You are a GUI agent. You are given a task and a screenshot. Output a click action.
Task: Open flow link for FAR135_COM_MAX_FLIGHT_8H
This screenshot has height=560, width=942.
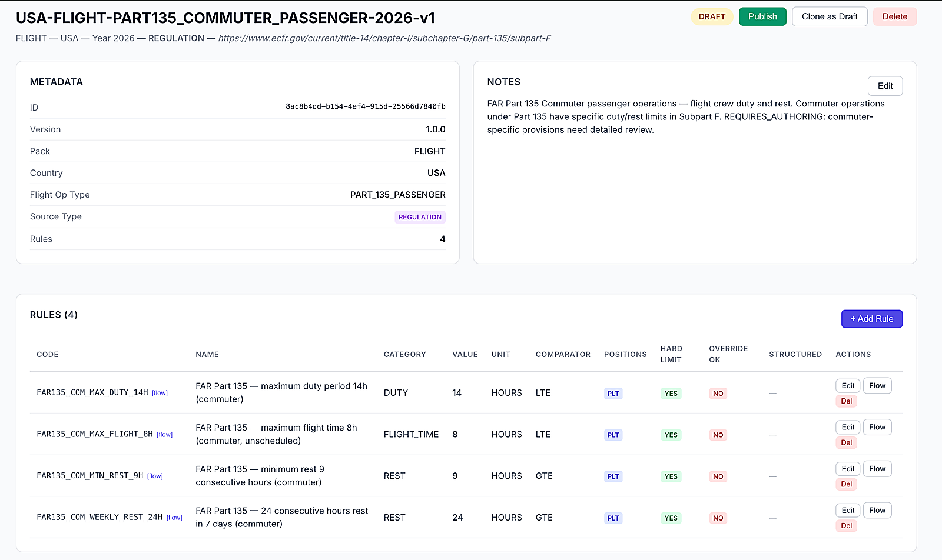pos(164,435)
